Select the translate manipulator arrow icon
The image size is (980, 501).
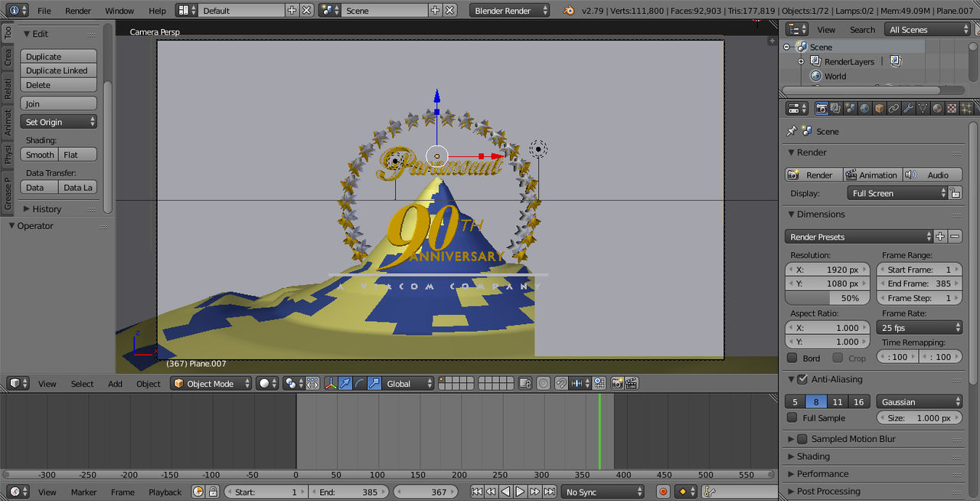[x=345, y=384]
